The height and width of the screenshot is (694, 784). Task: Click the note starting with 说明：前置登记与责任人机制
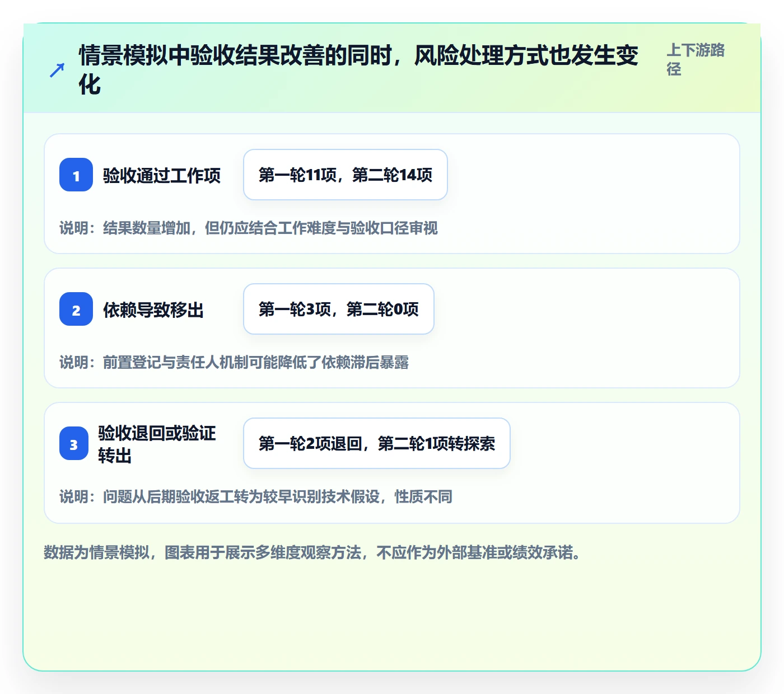pyautogui.click(x=234, y=363)
